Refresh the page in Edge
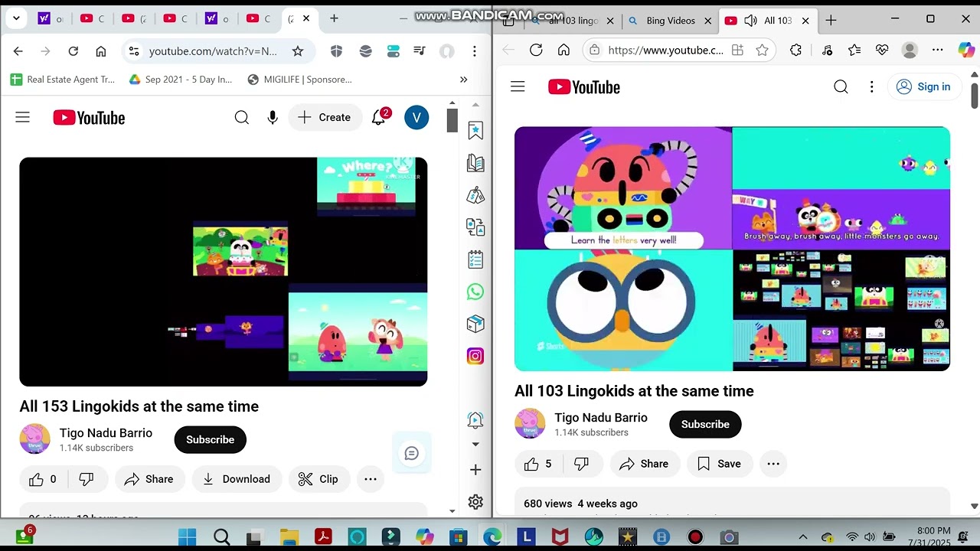The width and height of the screenshot is (980, 551). tap(536, 50)
